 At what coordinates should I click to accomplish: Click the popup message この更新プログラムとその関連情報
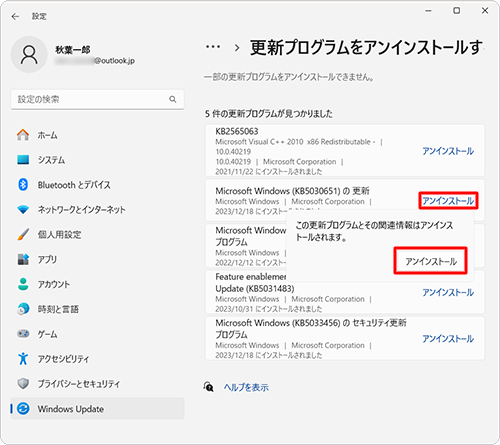coord(374,231)
